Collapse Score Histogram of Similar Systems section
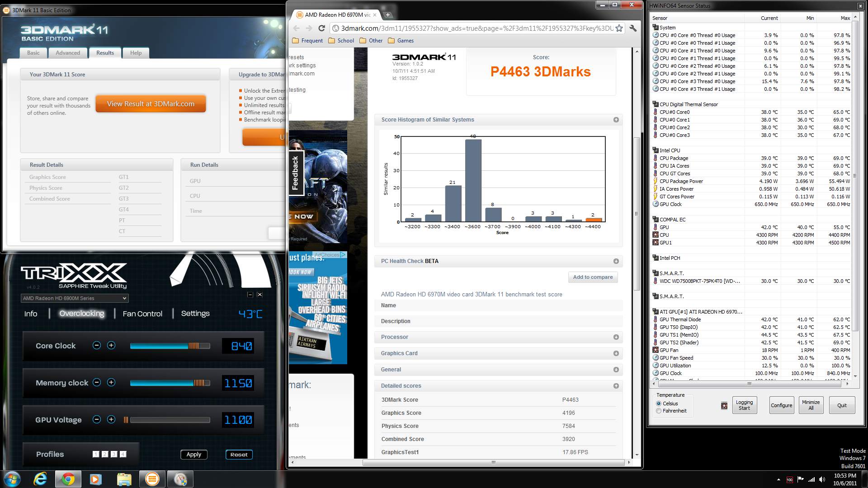 [x=616, y=120]
